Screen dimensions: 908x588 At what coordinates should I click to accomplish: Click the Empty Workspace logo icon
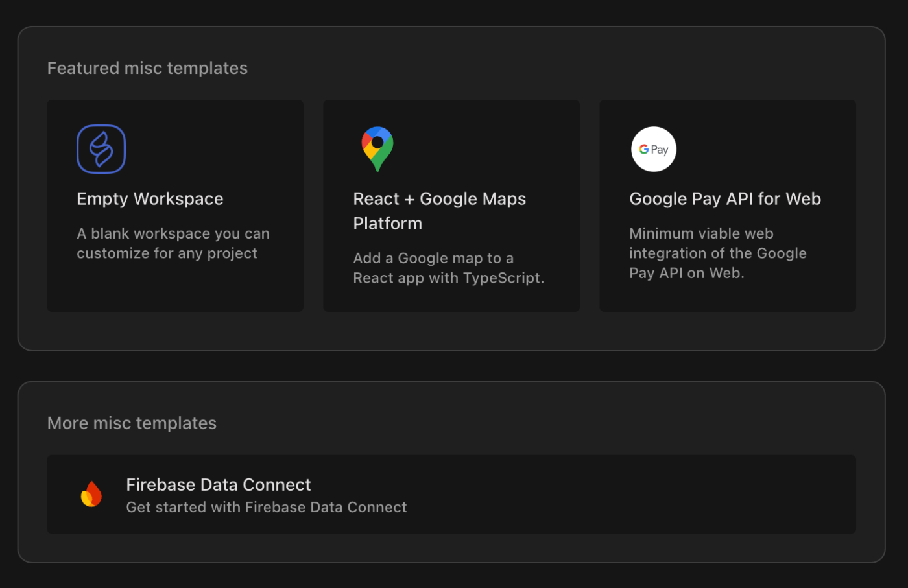(101, 149)
